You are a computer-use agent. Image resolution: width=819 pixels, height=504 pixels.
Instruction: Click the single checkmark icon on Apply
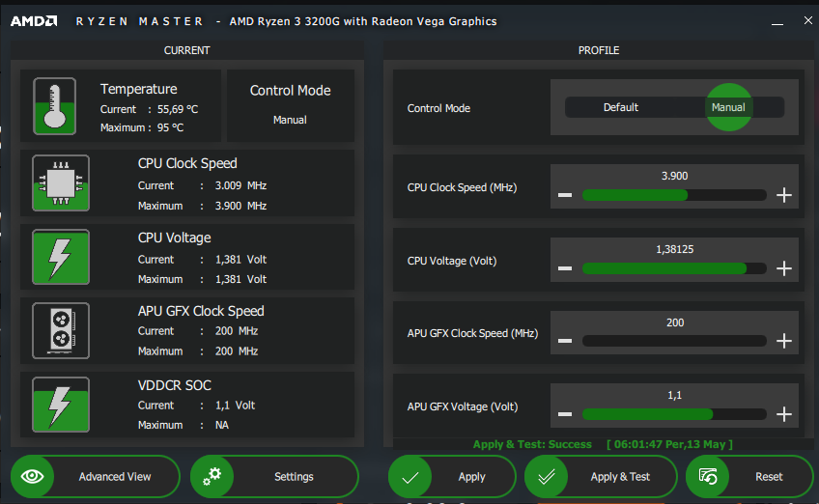[x=410, y=477]
